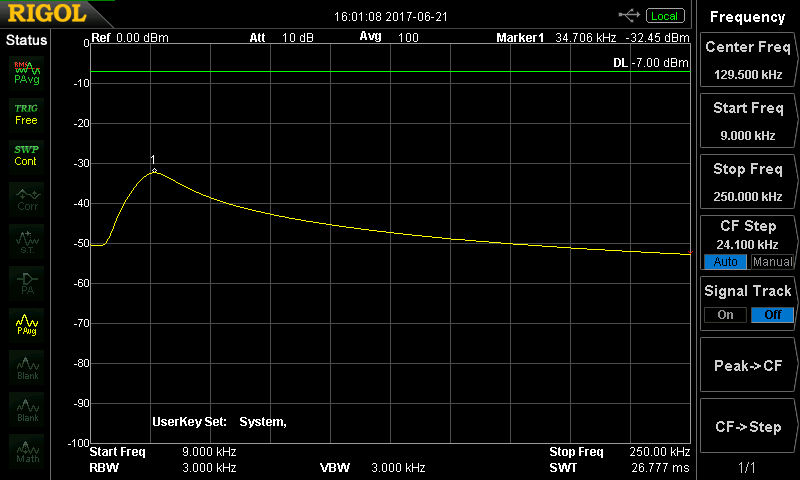Open the Center Freq softkey

[747, 60]
